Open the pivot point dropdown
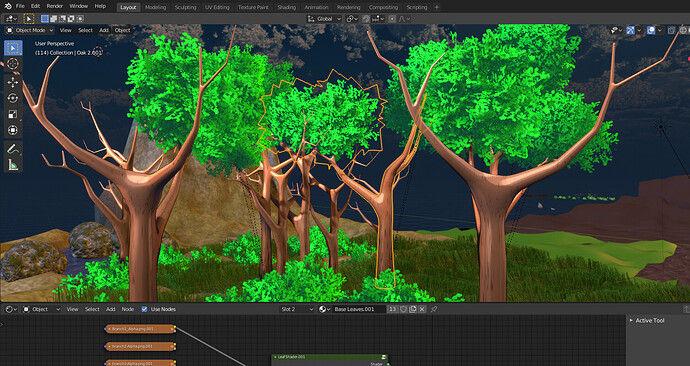This screenshot has width=690, height=366. [x=352, y=19]
